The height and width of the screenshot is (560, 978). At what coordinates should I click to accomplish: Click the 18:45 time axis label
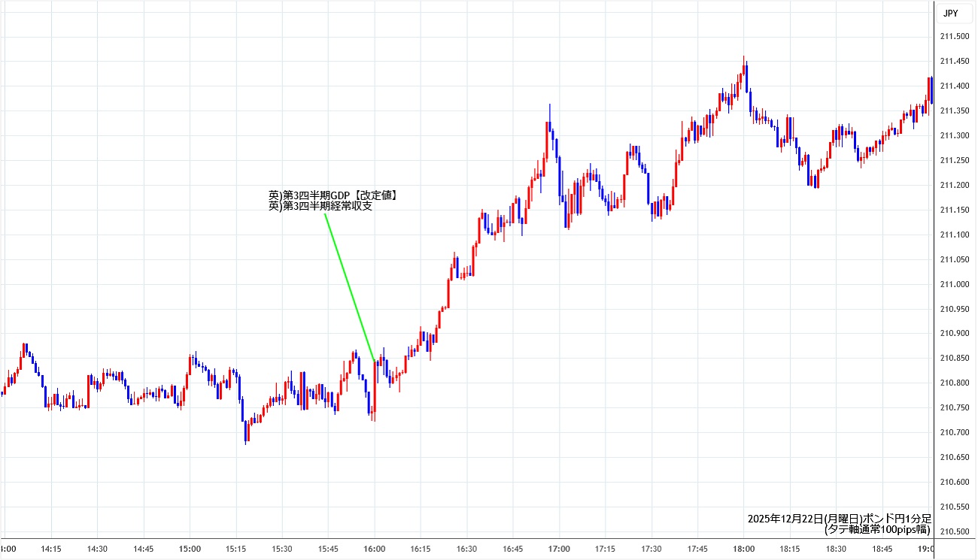[x=882, y=549]
